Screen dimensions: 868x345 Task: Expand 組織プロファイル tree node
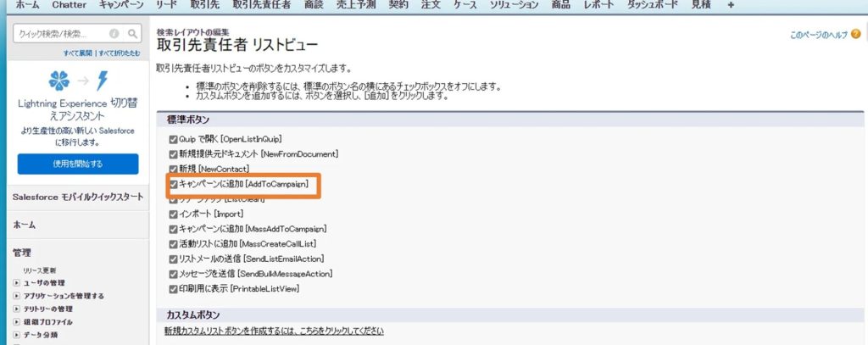point(17,322)
